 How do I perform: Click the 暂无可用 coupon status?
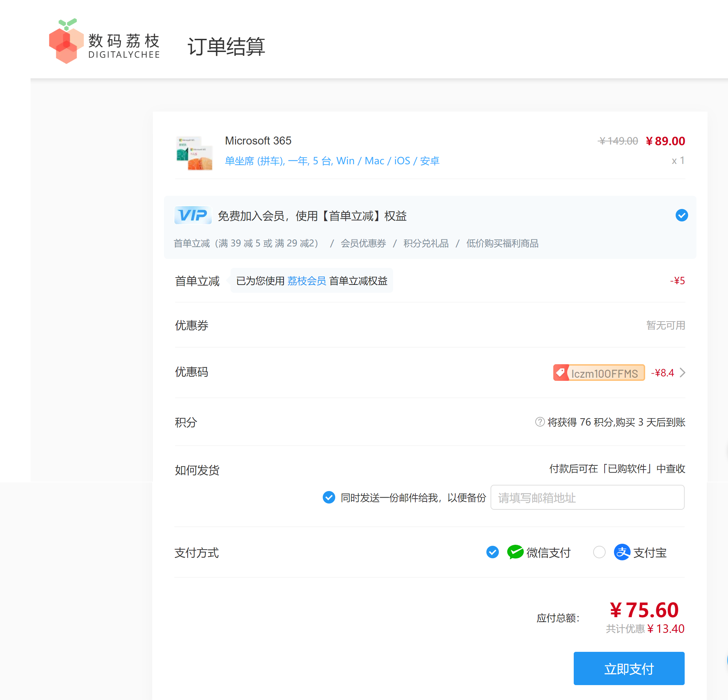click(x=666, y=325)
